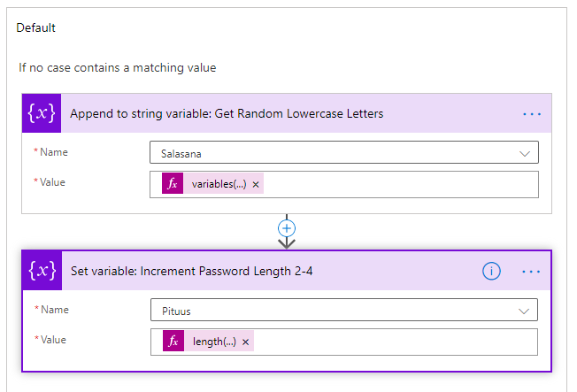Click empty area of Set variable Value field
577x392 pixels.
(x=396, y=342)
